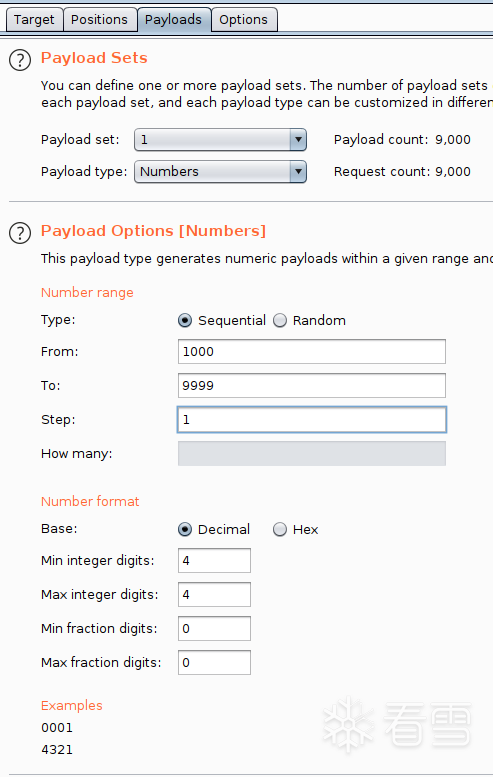The height and width of the screenshot is (777, 493).
Task: Open the Options tab
Action: (244, 20)
